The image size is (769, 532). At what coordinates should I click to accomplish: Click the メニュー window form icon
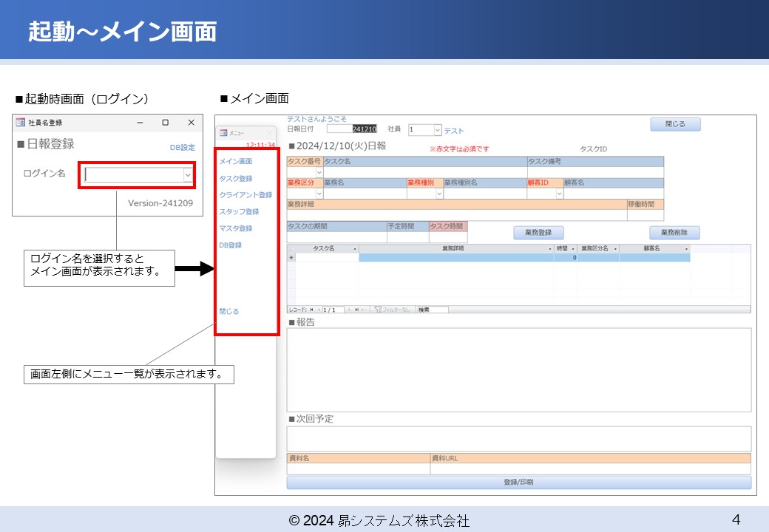[223, 133]
